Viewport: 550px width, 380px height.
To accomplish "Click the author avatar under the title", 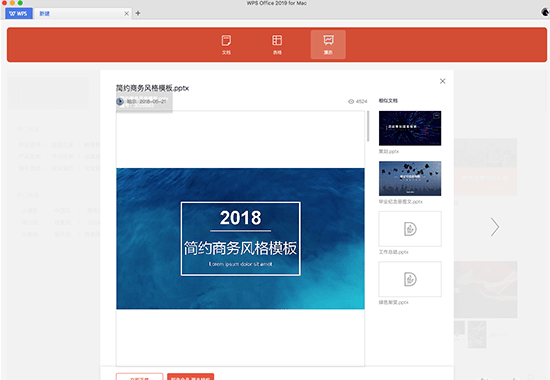I will click(120, 101).
